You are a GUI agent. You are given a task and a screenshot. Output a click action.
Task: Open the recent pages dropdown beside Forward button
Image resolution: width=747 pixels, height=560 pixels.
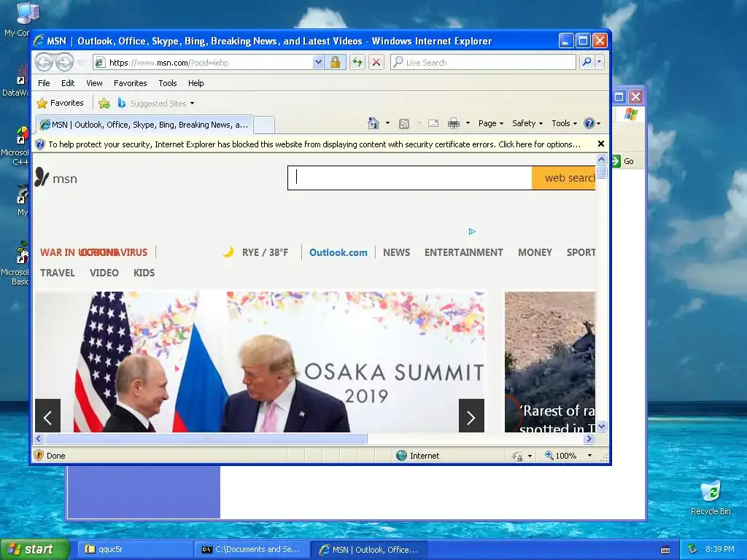coord(80,63)
